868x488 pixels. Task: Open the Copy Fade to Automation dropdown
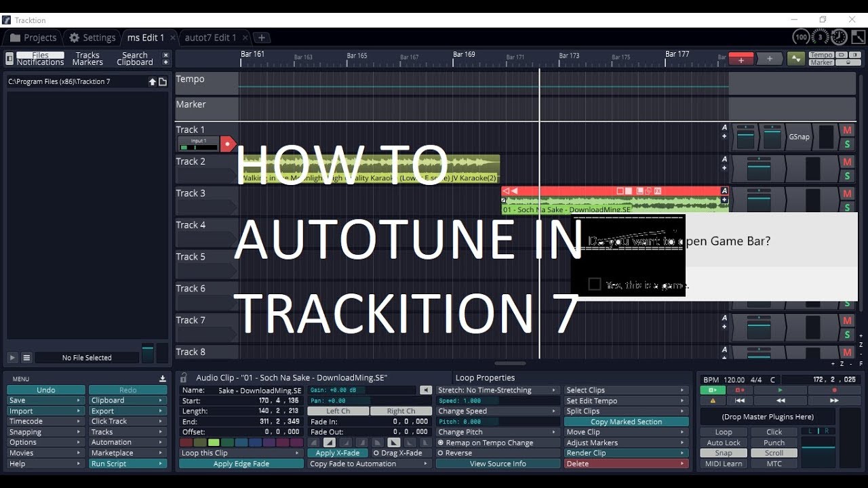pos(369,464)
